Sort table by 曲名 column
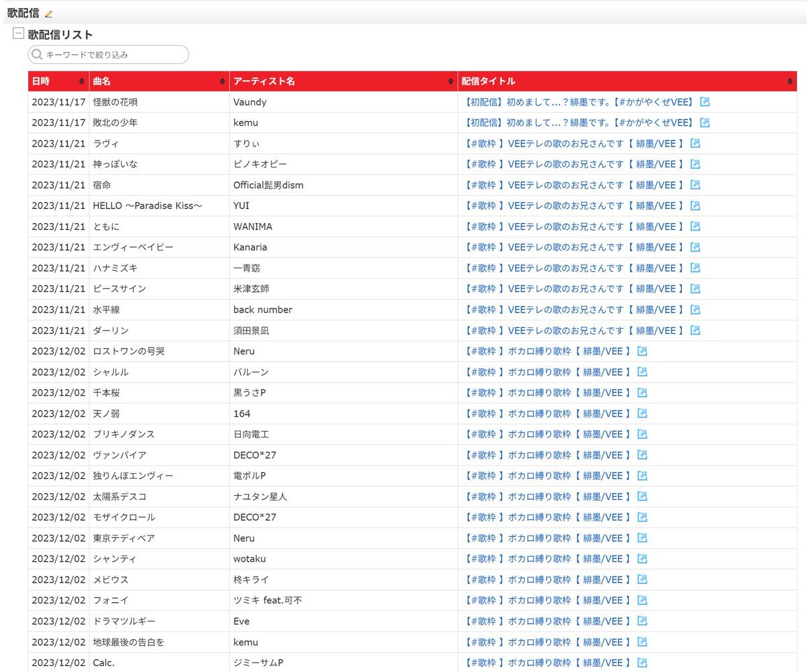Viewport: 807px width, 672px height. click(159, 81)
